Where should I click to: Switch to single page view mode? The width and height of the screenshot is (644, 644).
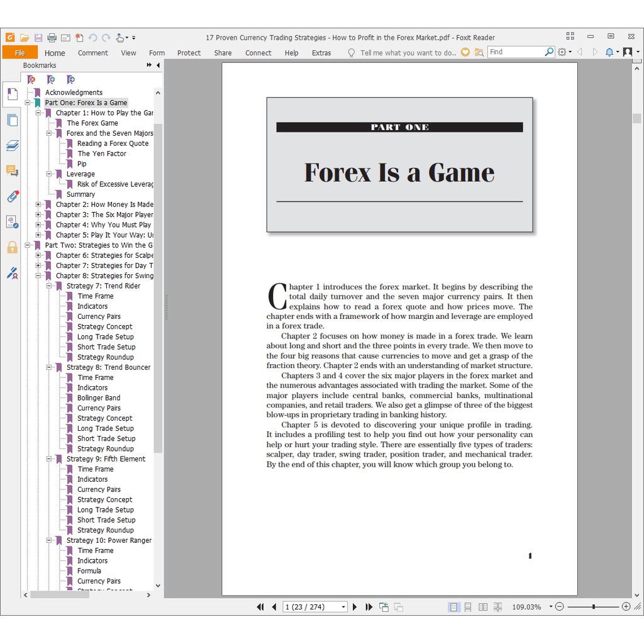(x=453, y=607)
